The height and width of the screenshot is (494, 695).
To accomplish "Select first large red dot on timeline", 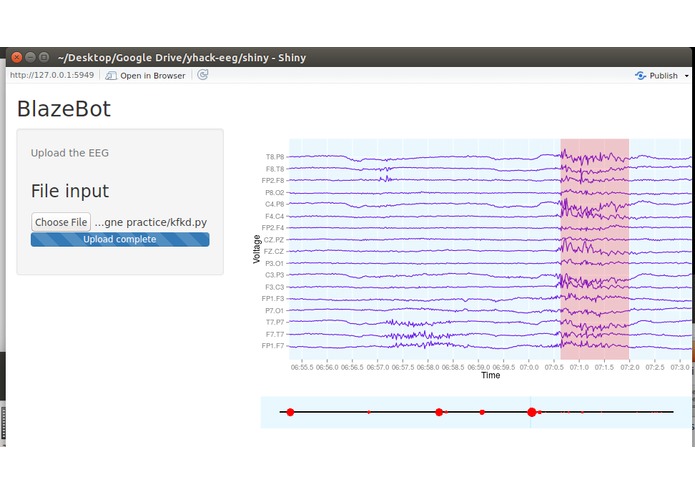I will coord(290,412).
